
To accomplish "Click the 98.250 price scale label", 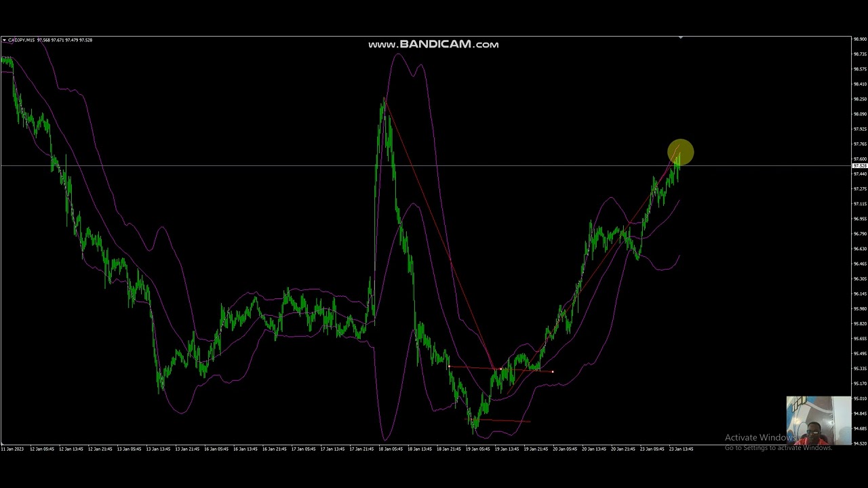I will pos(860,99).
